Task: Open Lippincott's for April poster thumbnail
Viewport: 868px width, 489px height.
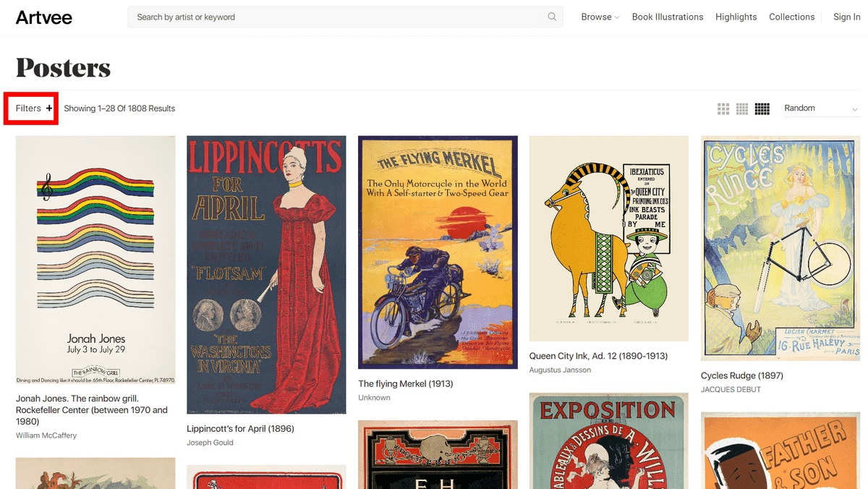Action: 266,276
